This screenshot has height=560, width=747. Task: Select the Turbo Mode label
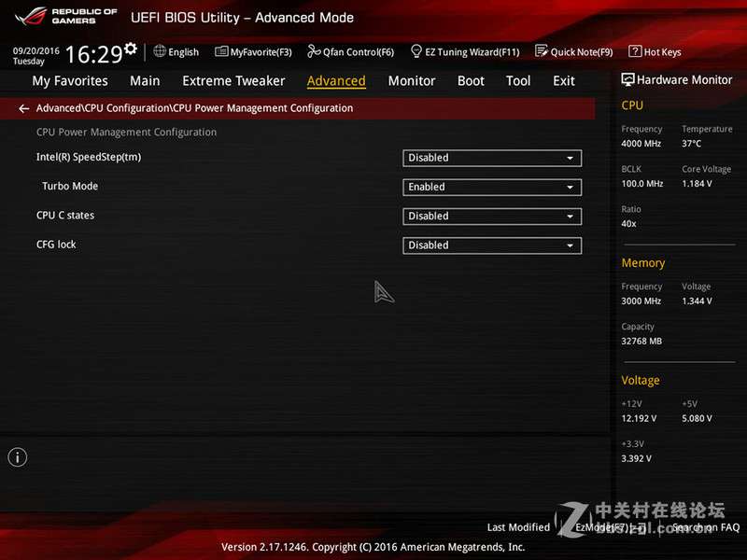70,186
